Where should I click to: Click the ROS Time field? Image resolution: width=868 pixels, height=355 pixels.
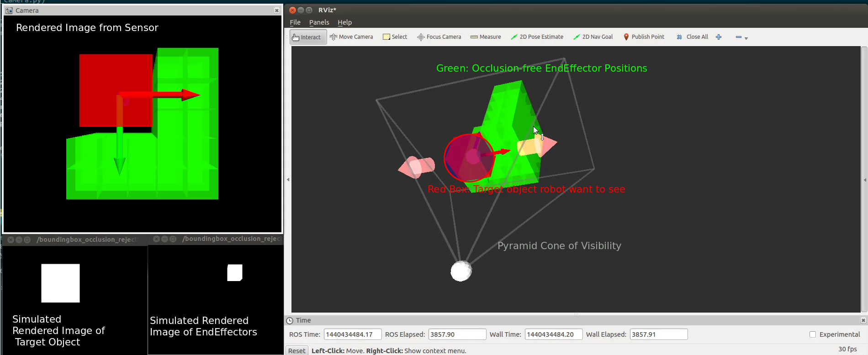click(x=353, y=334)
